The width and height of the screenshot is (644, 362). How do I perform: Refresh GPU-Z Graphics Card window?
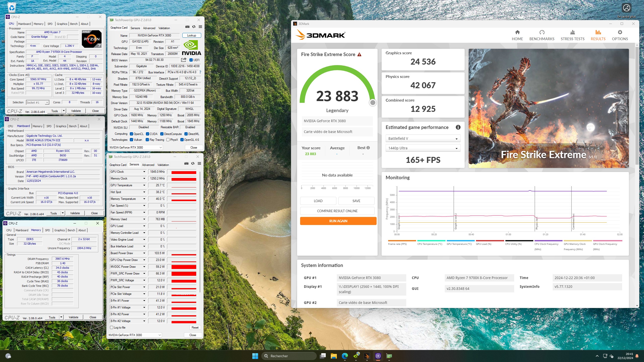194,27
